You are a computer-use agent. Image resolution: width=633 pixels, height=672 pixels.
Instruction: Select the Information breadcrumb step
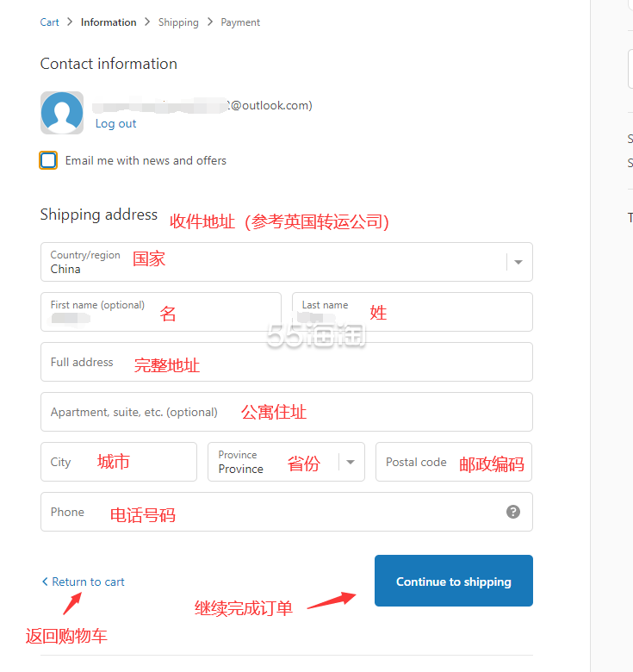(x=109, y=22)
